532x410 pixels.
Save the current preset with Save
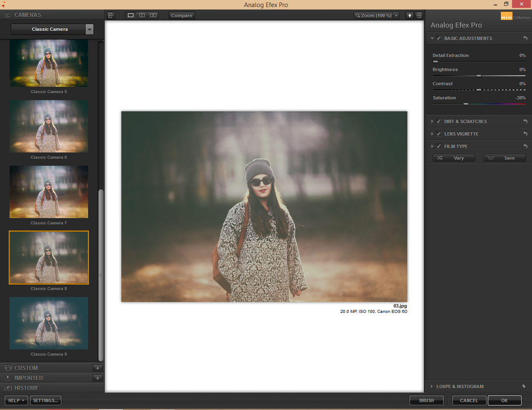(x=505, y=158)
